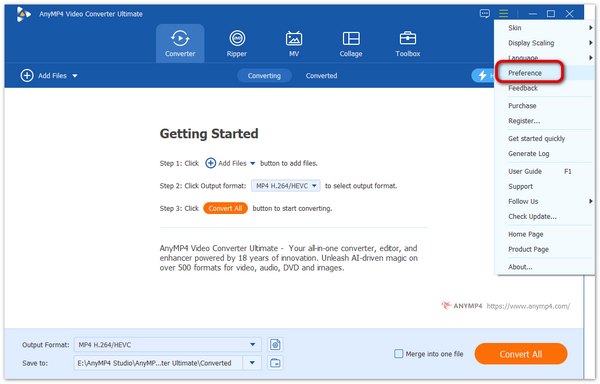The height and width of the screenshot is (384, 600).
Task: Click Add Files icon in Step 1 instructions
Action: point(210,163)
